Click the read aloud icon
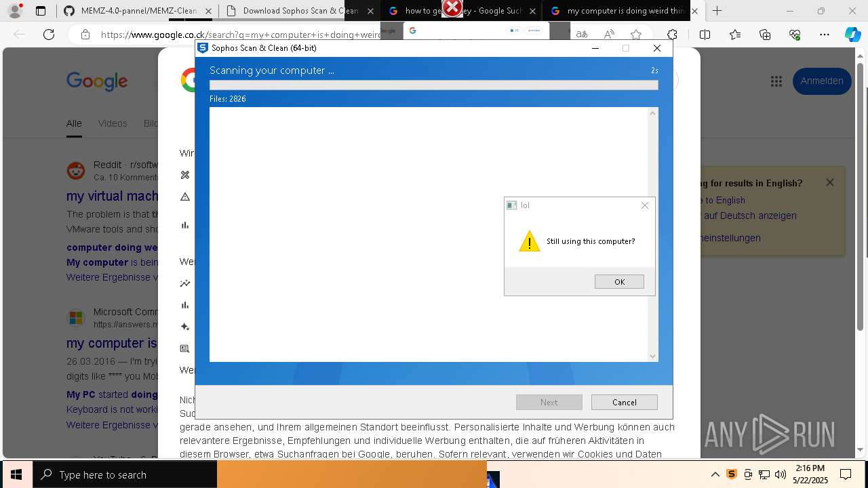868x488 pixels. [609, 35]
